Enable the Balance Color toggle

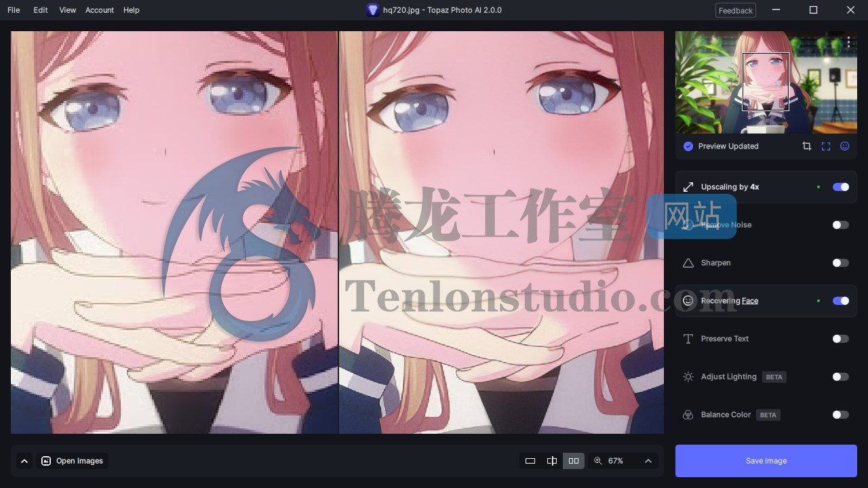[841, 415]
